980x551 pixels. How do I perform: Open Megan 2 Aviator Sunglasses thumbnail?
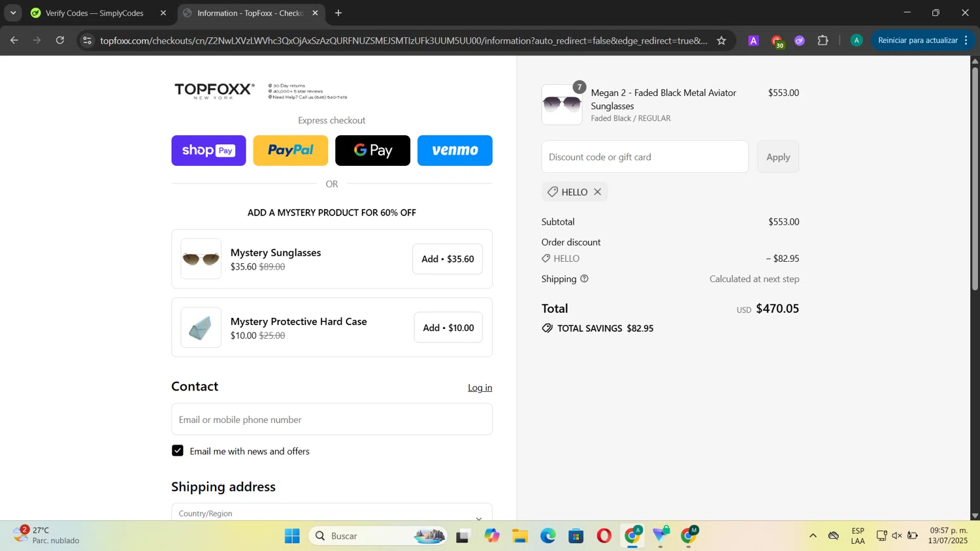(562, 104)
